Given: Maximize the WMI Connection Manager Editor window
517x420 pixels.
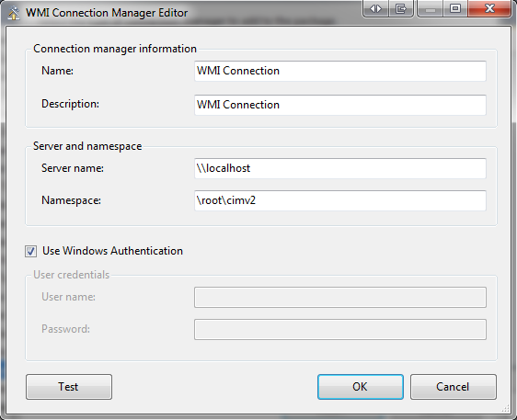Looking at the screenshot, I should point(455,8).
